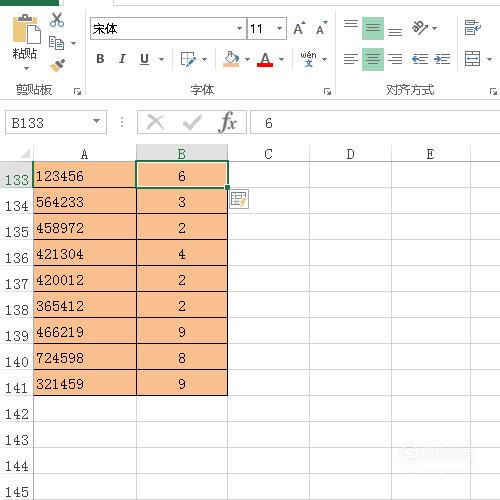Select column B header
The height and width of the screenshot is (500, 500).
pyautogui.click(x=182, y=154)
